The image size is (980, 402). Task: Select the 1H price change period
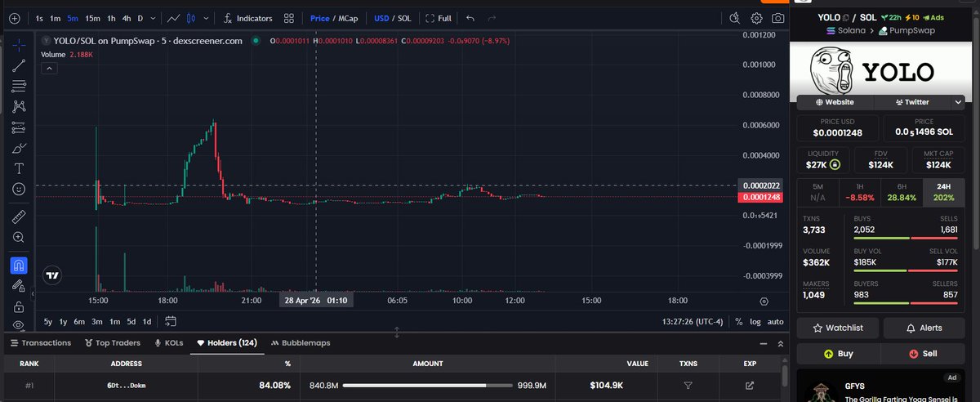(x=859, y=192)
